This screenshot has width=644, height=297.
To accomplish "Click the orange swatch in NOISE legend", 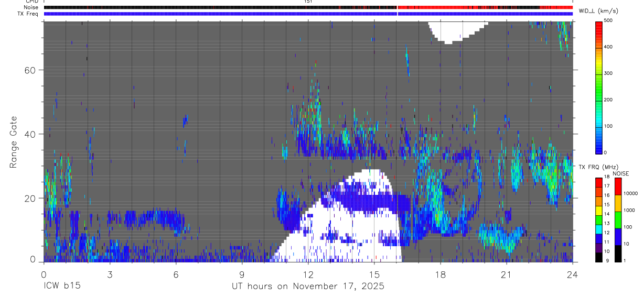I will (x=617, y=203).
